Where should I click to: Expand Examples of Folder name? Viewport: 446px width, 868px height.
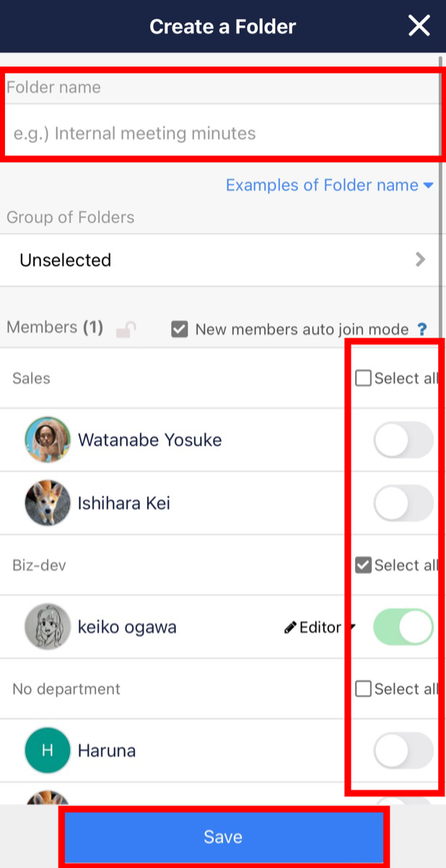tap(330, 185)
